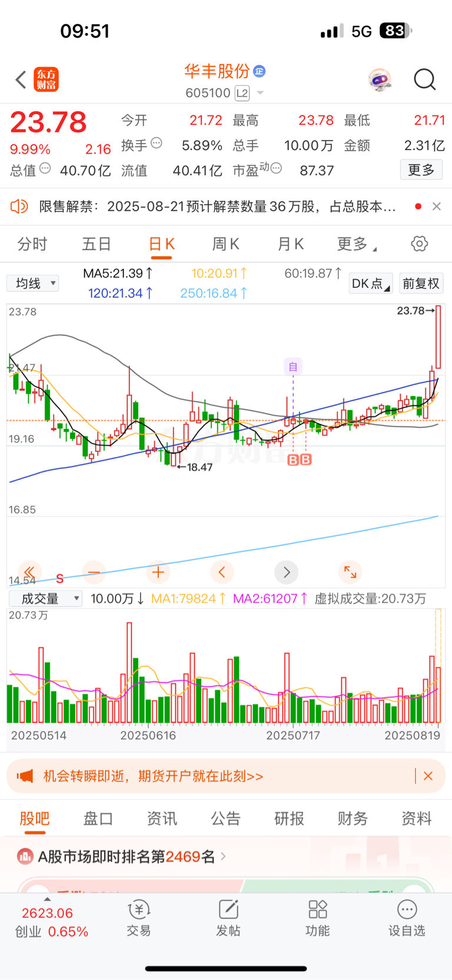Tap the battery indicator in status bar
452x980 pixels.
click(396, 31)
